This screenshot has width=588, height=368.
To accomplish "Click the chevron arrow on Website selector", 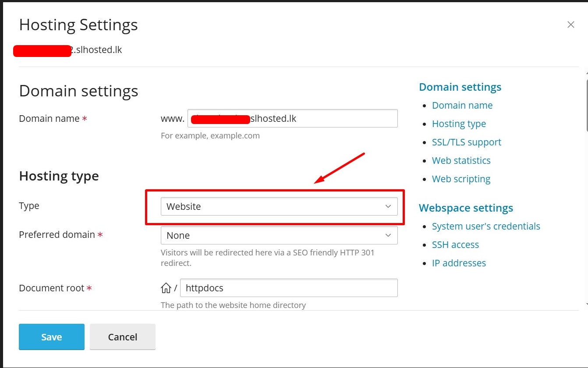I will click(388, 206).
